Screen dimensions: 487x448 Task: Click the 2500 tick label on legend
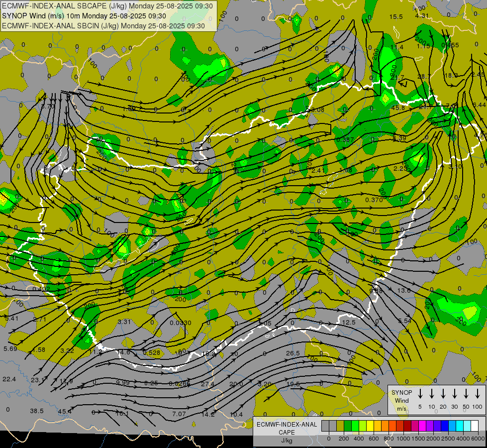(448, 439)
